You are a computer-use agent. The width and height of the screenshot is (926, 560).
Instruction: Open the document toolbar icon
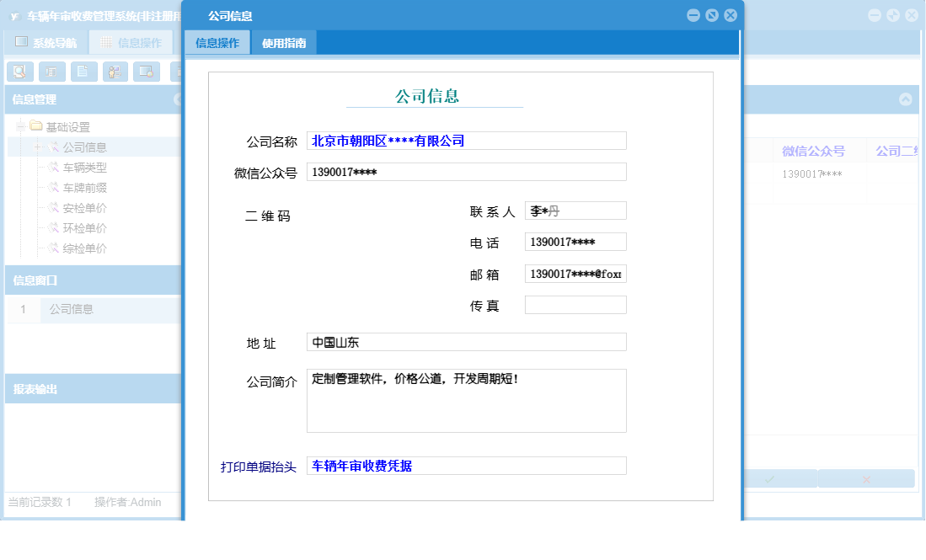[x=83, y=72]
